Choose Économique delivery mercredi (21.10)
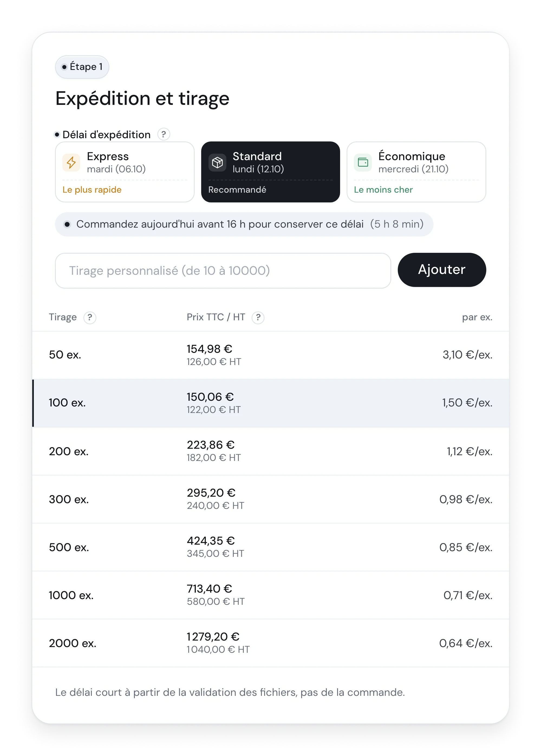The height and width of the screenshot is (756, 541). (x=416, y=172)
